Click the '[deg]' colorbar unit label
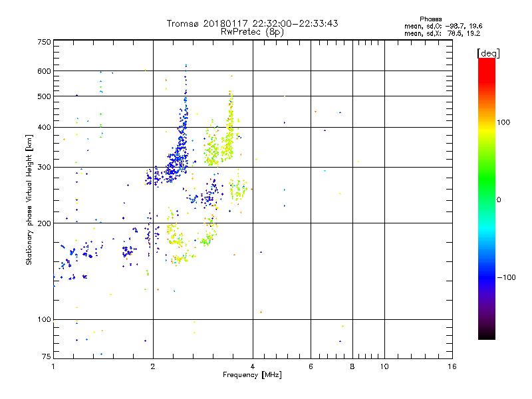 click(488, 53)
